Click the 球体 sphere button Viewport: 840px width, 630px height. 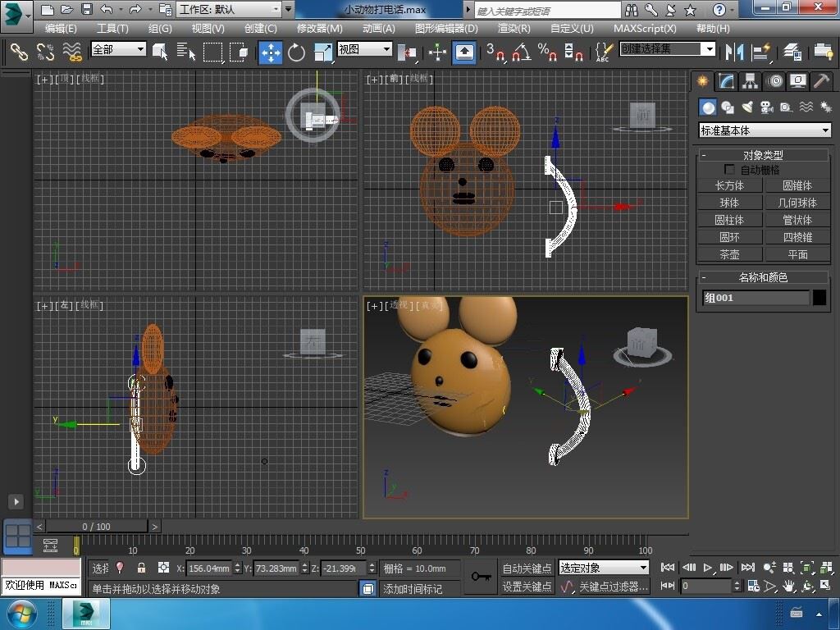coord(729,203)
